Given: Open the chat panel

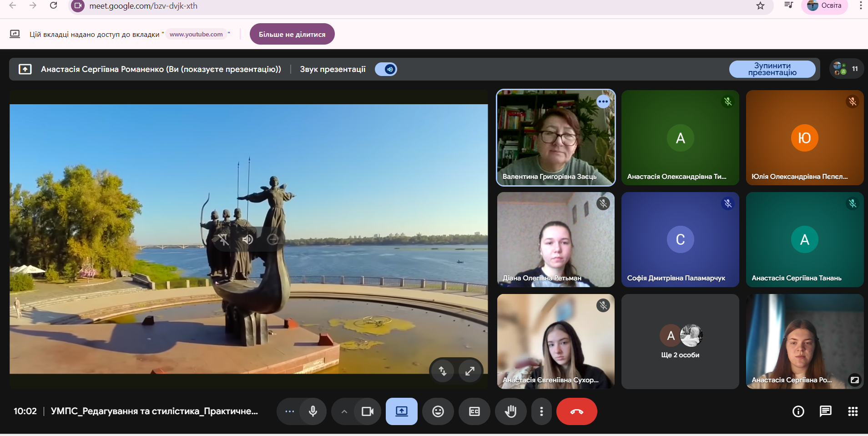Looking at the screenshot, I should click(x=825, y=411).
